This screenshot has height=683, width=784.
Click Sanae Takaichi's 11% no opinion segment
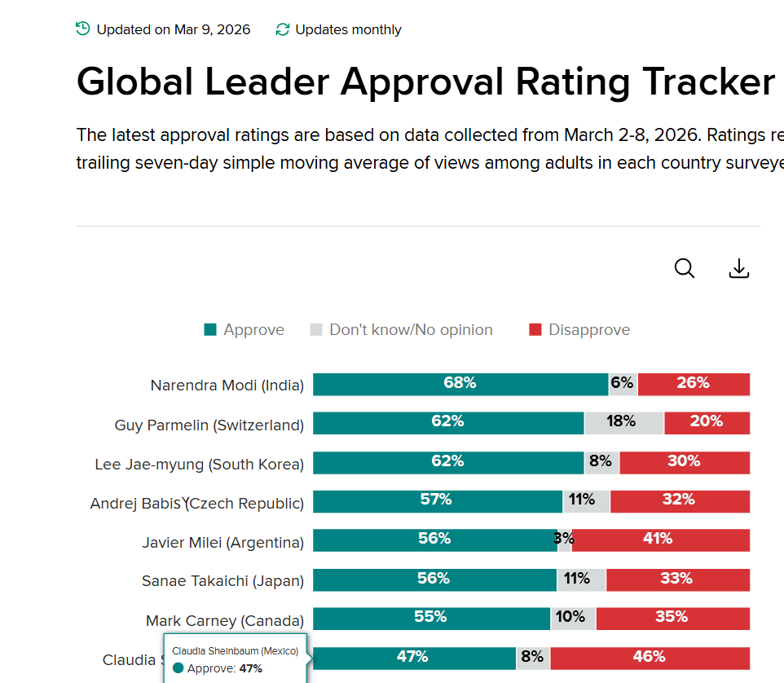coord(581,580)
